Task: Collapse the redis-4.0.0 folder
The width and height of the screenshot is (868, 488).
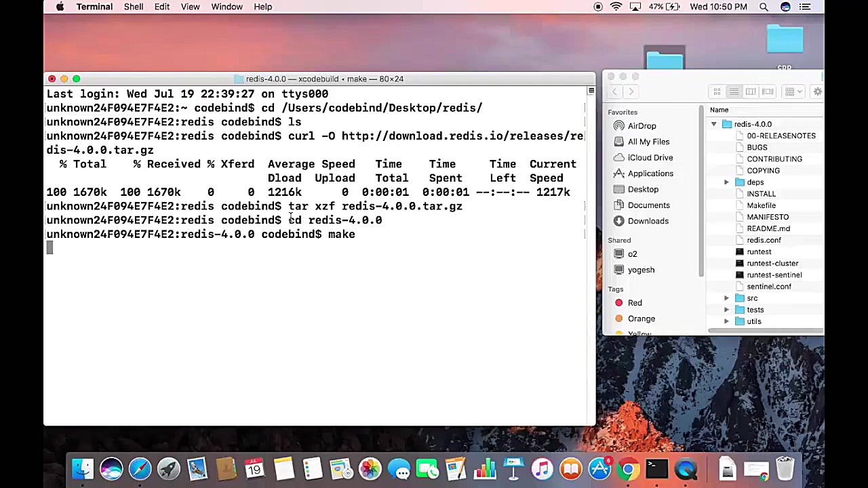Action: point(713,124)
